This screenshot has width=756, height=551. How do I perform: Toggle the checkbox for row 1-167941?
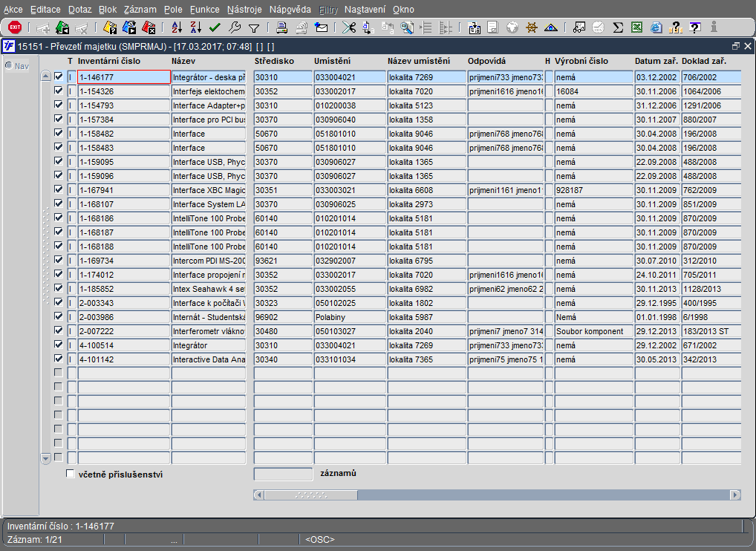coord(59,189)
